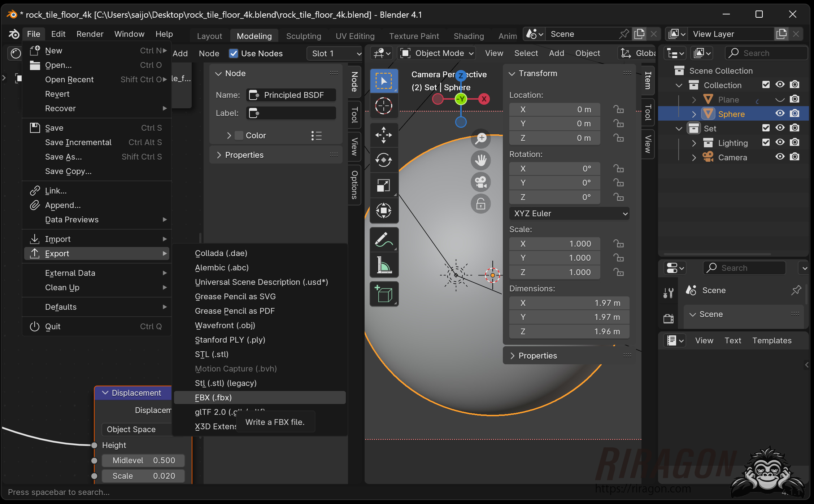Click the Location X value field

pos(554,109)
